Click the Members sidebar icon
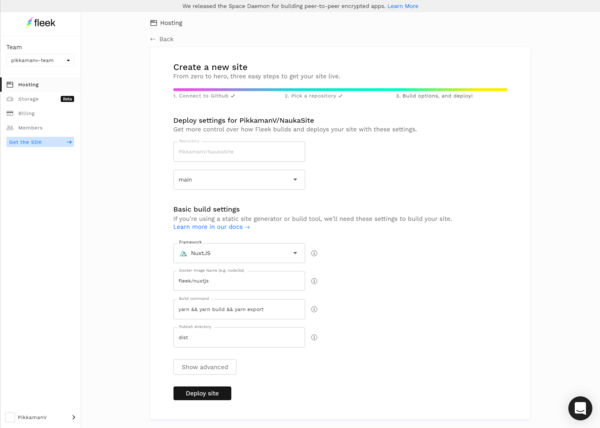This screenshot has width=600, height=428. pos(10,128)
